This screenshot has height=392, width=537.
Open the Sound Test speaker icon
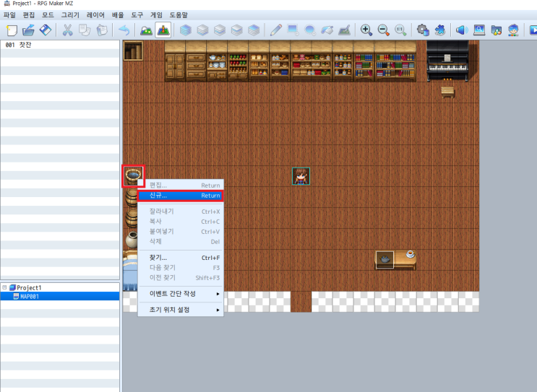click(462, 30)
